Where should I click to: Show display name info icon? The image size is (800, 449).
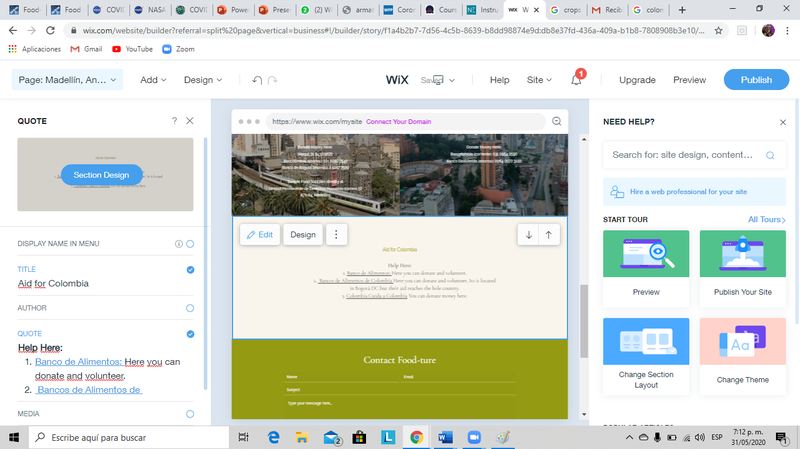pyautogui.click(x=179, y=244)
